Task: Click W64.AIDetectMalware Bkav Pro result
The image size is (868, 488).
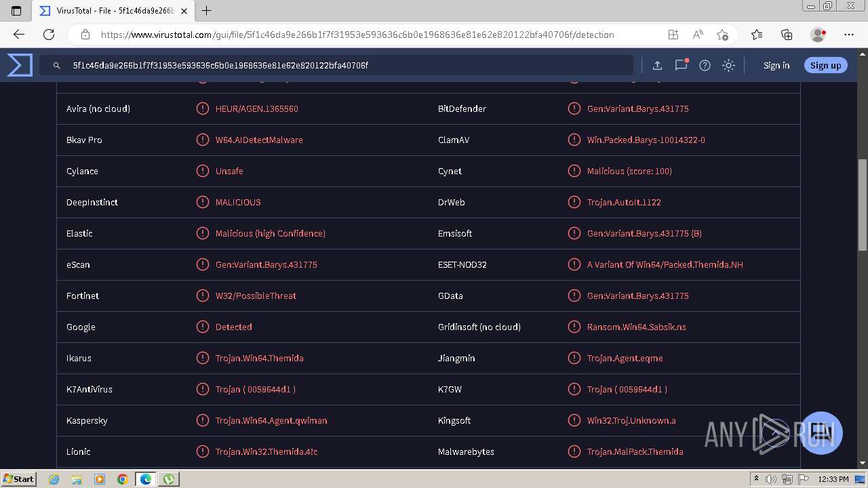Action: point(259,140)
